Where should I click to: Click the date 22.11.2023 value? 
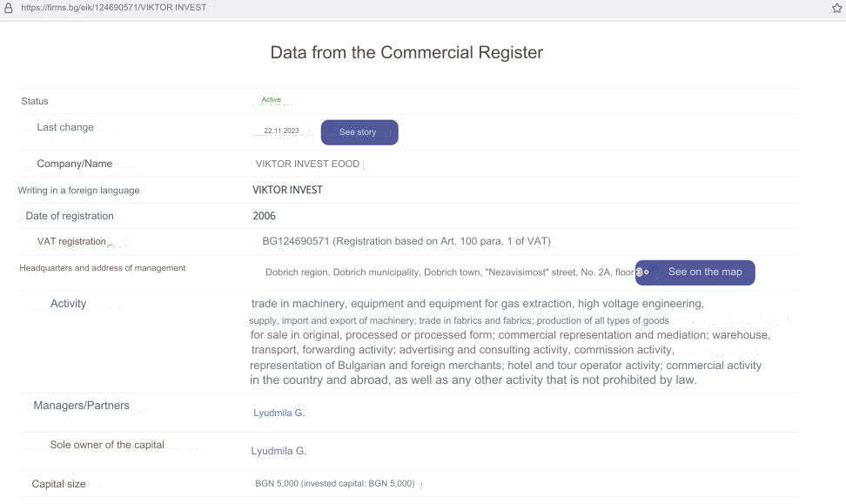coord(281,131)
